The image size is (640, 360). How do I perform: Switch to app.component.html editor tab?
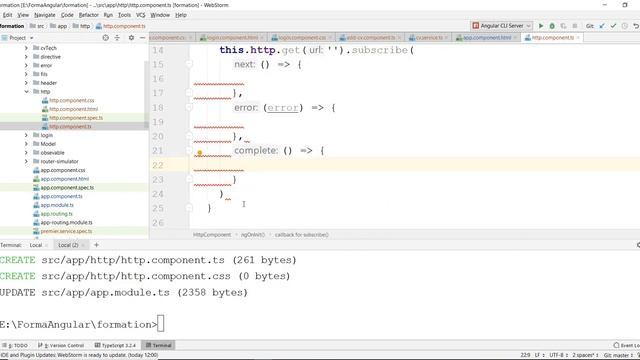[x=487, y=38]
